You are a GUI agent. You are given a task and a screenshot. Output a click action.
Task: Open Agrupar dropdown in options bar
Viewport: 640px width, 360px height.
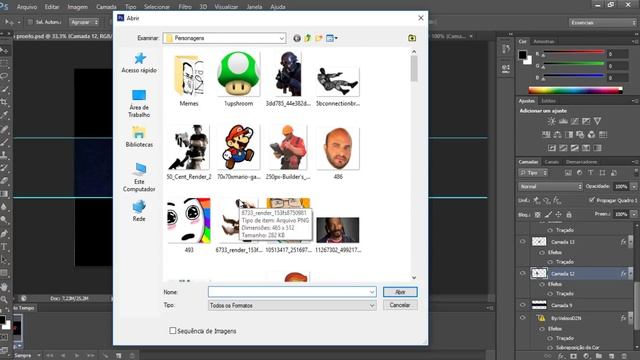[84, 22]
